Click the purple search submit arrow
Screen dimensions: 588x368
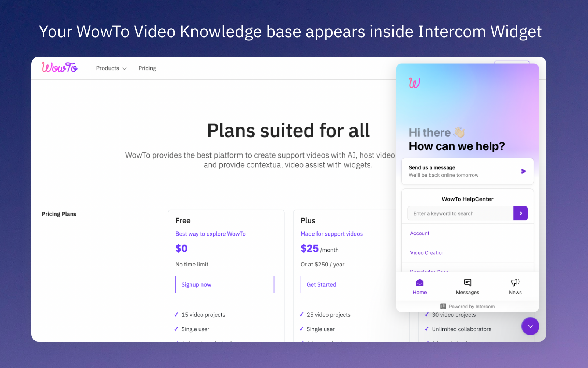tap(520, 213)
